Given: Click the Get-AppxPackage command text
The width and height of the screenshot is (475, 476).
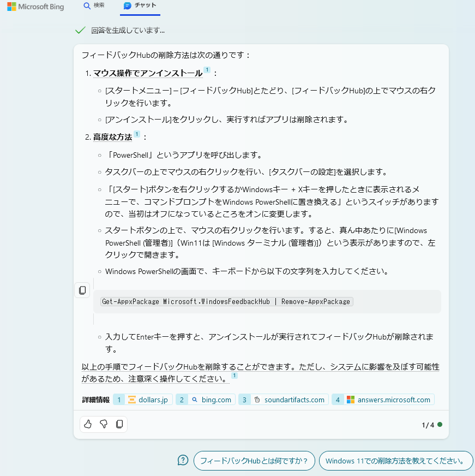Looking at the screenshot, I should [x=226, y=301].
